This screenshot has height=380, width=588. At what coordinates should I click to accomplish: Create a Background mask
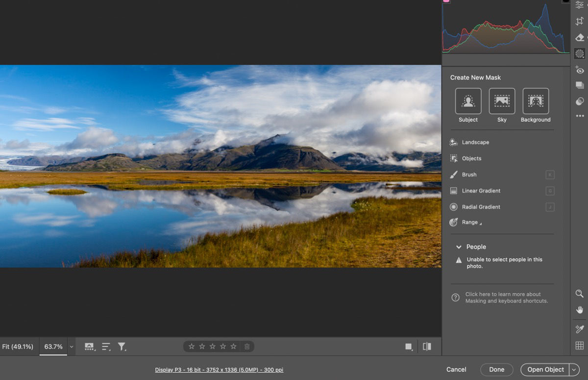pos(536,101)
